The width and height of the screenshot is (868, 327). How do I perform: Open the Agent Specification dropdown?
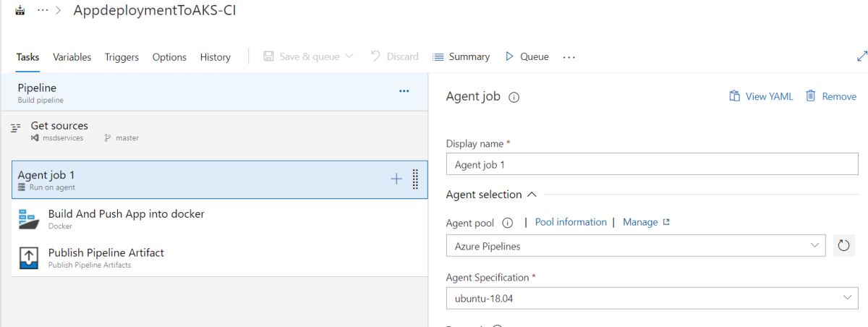[x=651, y=298]
